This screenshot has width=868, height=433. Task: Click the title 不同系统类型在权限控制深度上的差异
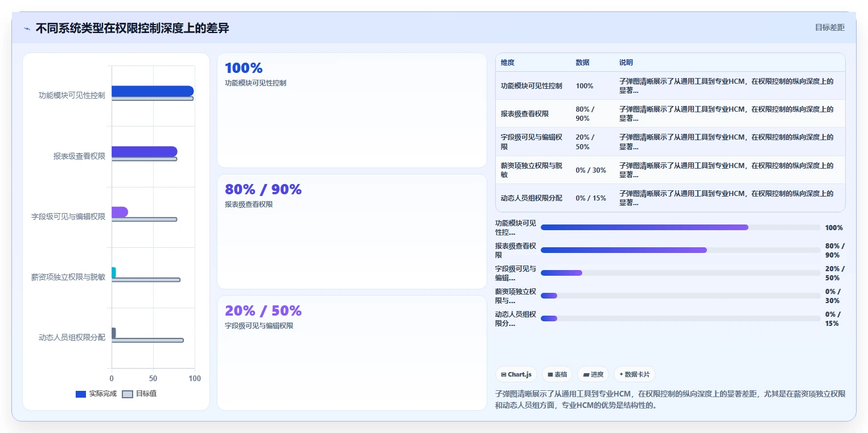(x=132, y=28)
